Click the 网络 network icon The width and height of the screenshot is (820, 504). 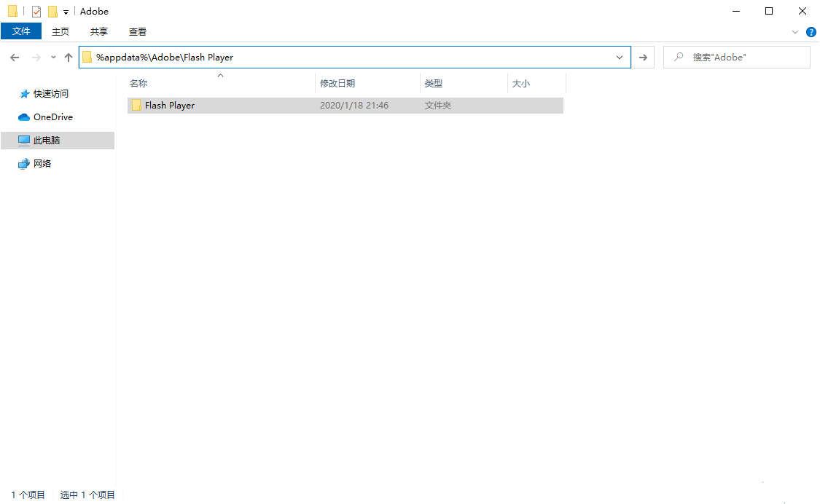(x=24, y=164)
